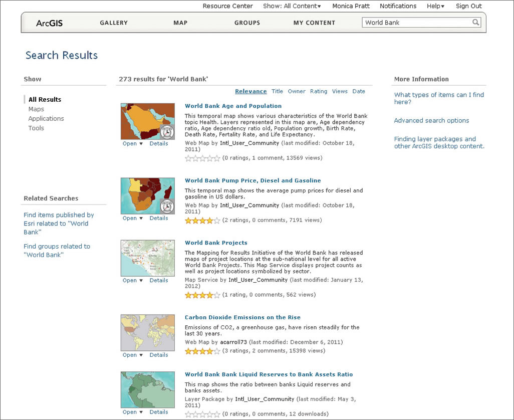Click Intl_User_Community owner of World Bank Projects

tap(258, 280)
